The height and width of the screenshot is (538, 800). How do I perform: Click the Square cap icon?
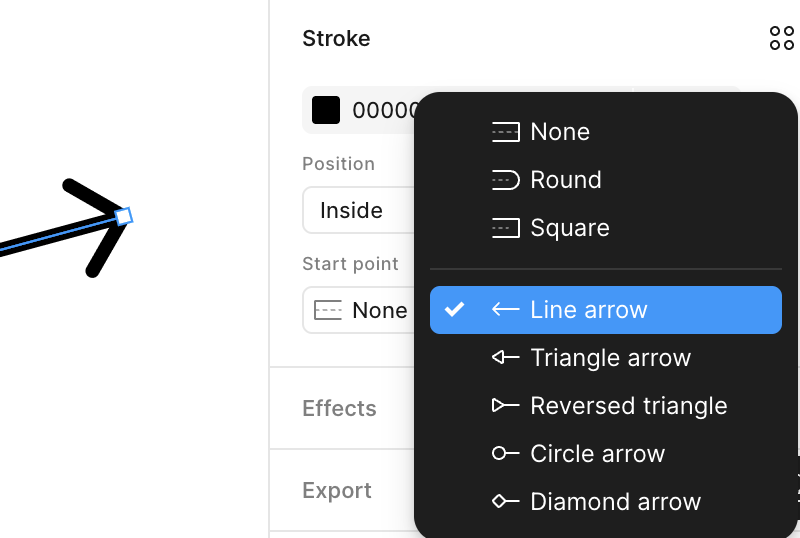click(505, 228)
